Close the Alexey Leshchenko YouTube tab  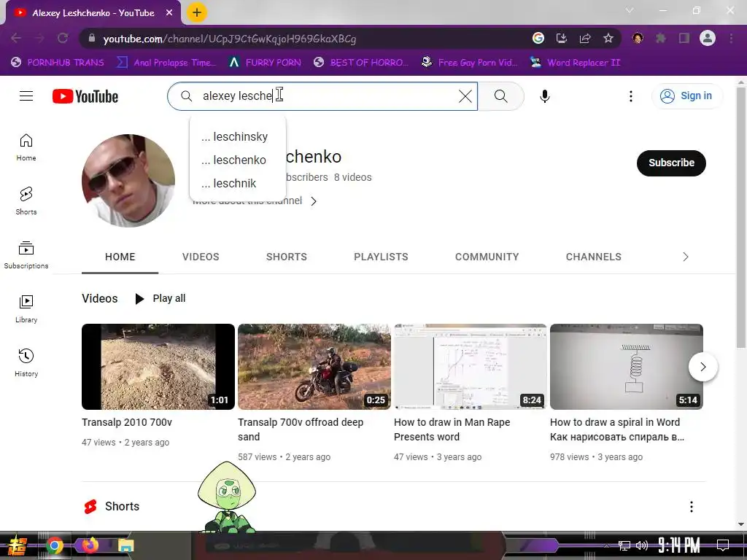(x=169, y=13)
